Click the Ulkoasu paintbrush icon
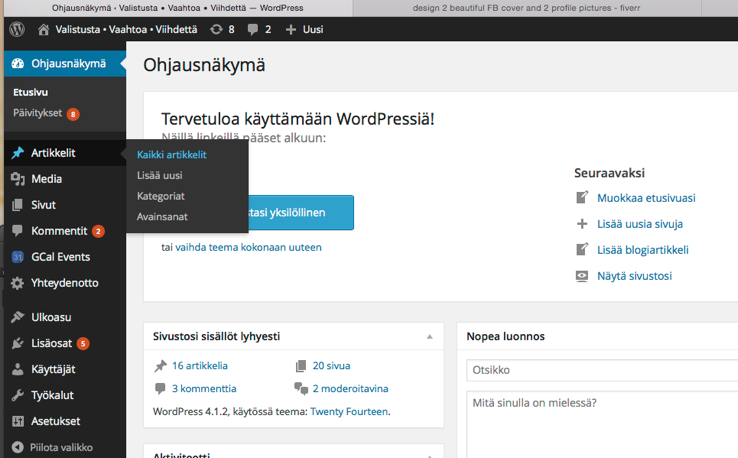The width and height of the screenshot is (738, 458). pos(17,317)
